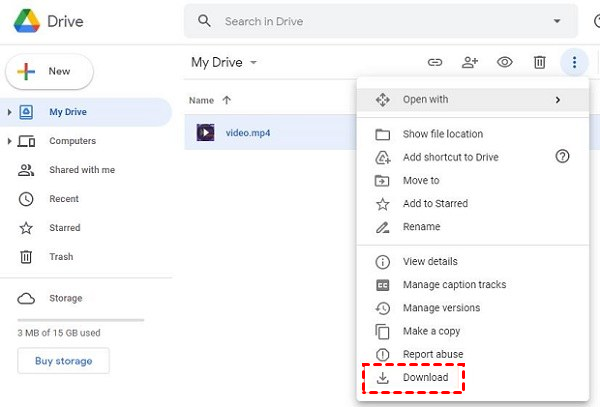Click the video.mp4 file thumbnail icon

(x=205, y=132)
